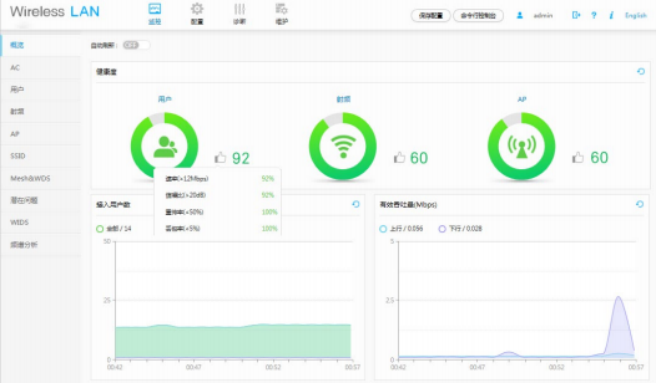Image resolution: width=657 pixels, height=383 pixels.
Task: Open the 诊断 diagnosis tab
Action: pos(239,13)
